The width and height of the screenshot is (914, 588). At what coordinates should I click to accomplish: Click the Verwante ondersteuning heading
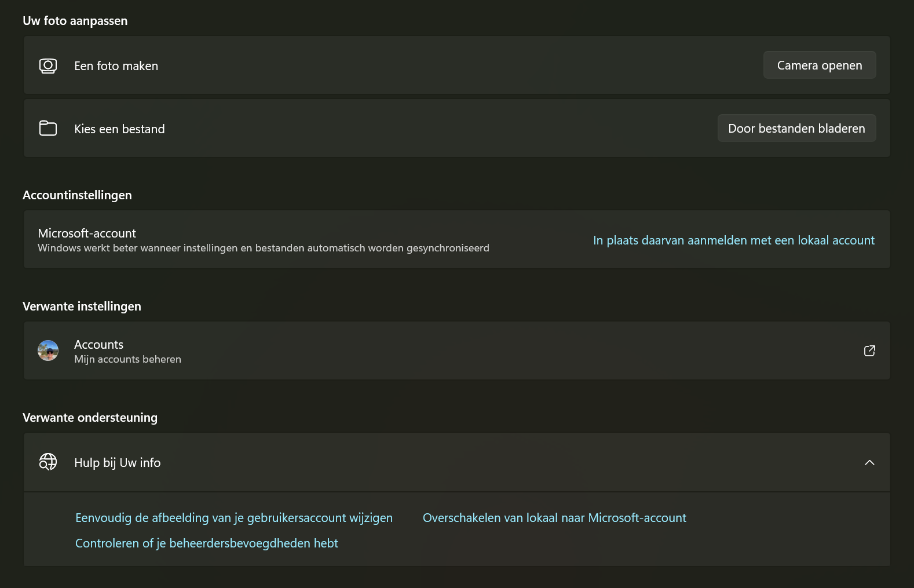(90, 418)
